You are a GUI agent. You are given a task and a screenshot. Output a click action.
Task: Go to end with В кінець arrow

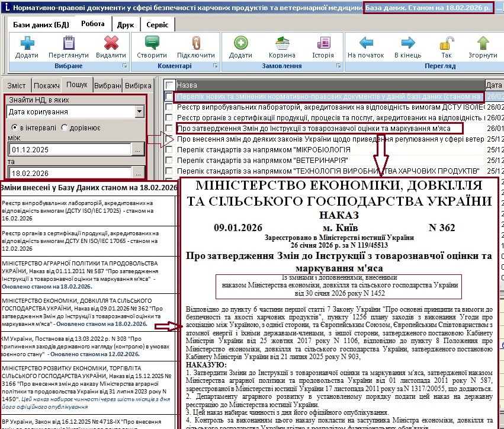(x=407, y=44)
